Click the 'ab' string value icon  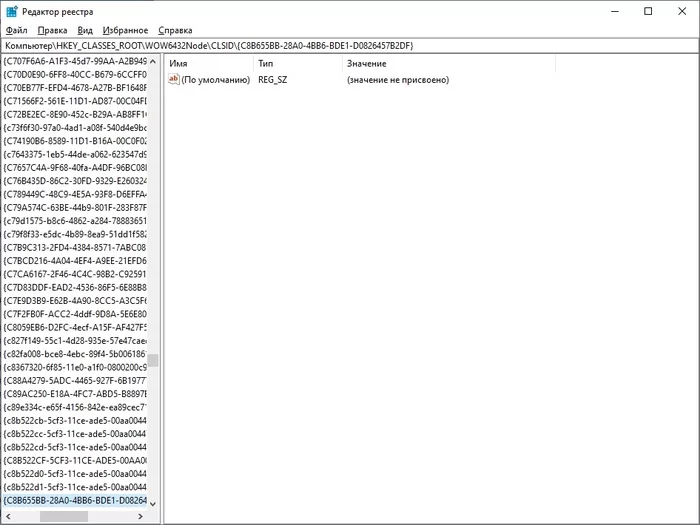pos(175,79)
